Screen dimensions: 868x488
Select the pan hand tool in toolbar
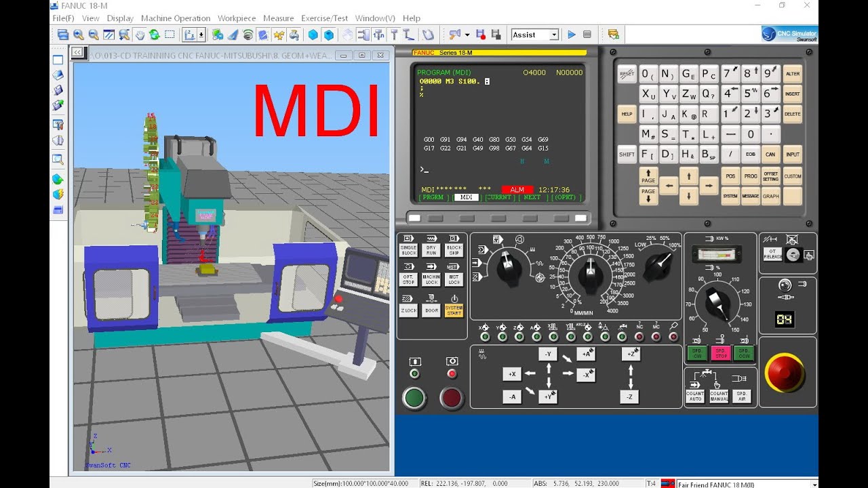pyautogui.click(x=139, y=35)
